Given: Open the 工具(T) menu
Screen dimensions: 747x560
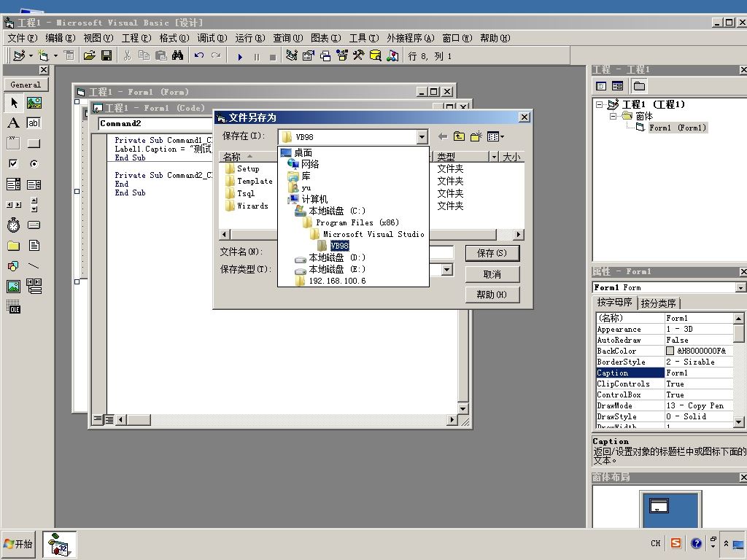Looking at the screenshot, I should pos(364,38).
